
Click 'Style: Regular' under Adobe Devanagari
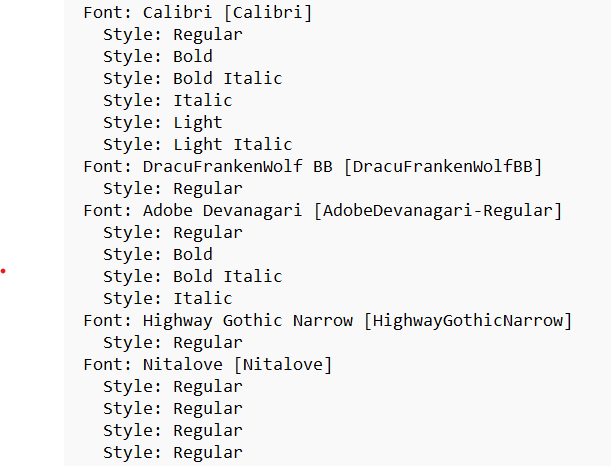tap(173, 233)
